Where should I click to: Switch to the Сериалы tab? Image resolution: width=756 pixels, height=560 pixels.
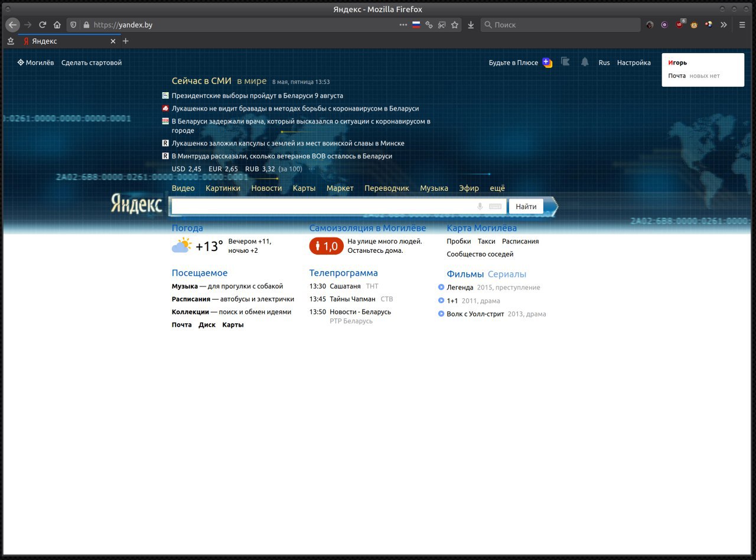click(507, 274)
